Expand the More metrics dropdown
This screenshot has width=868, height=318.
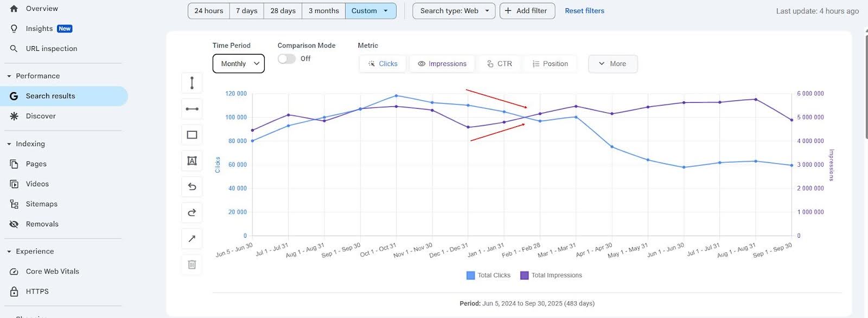pyautogui.click(x=612, y=64)
